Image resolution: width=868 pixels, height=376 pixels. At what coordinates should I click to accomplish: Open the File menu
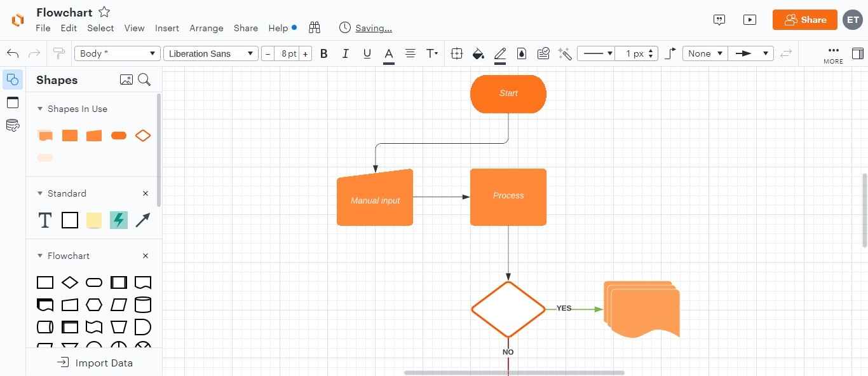(x=43, y=28)
